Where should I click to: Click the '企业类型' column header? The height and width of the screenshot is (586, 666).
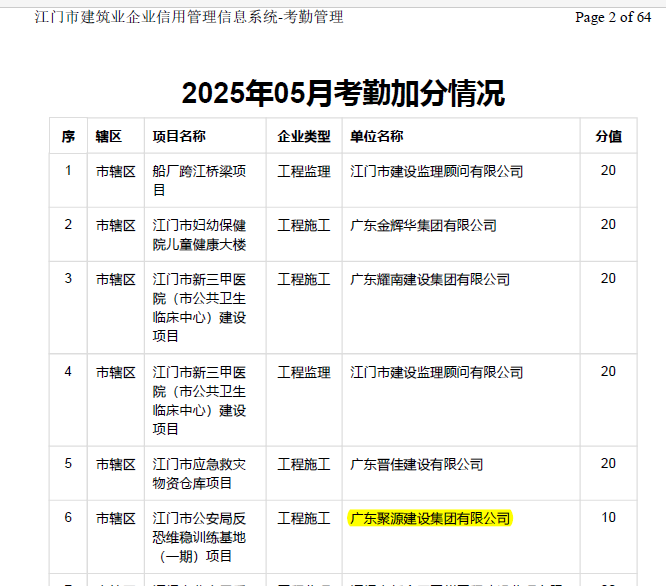pos(304,136)
